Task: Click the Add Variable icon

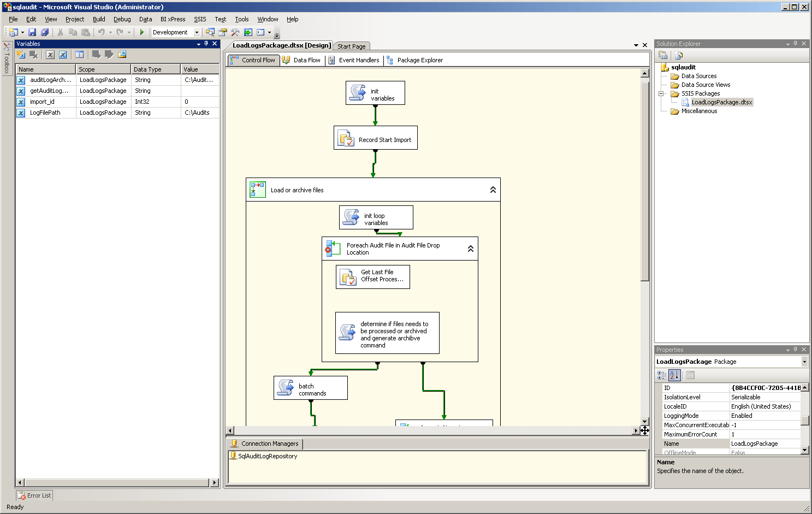Action: [x=21, y=55]
